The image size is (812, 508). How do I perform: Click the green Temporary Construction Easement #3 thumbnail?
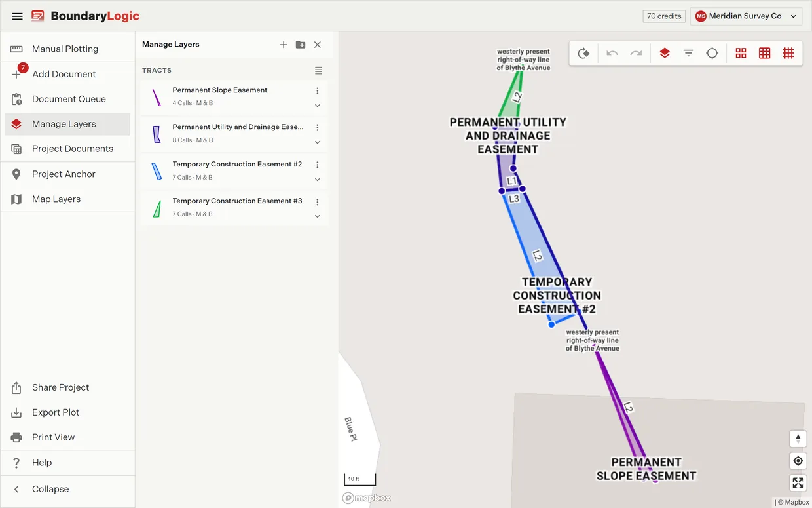coord(157,209)
